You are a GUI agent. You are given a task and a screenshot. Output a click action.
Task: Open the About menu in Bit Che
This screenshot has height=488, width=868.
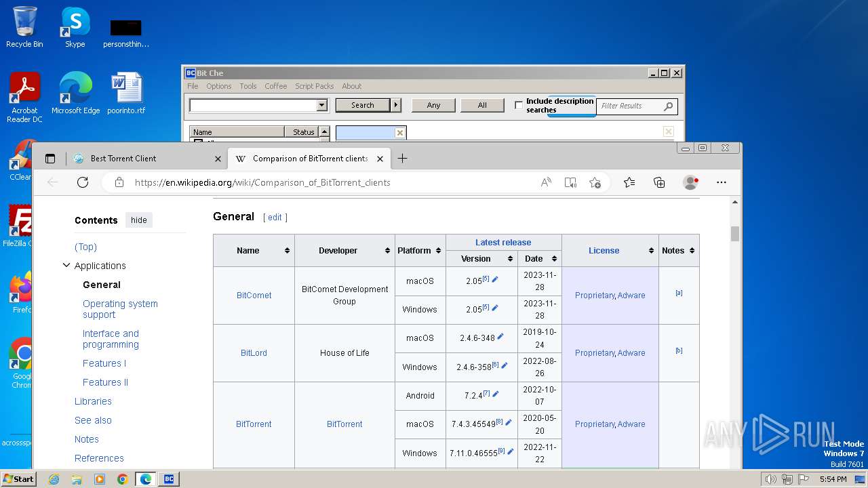point(352,86)
